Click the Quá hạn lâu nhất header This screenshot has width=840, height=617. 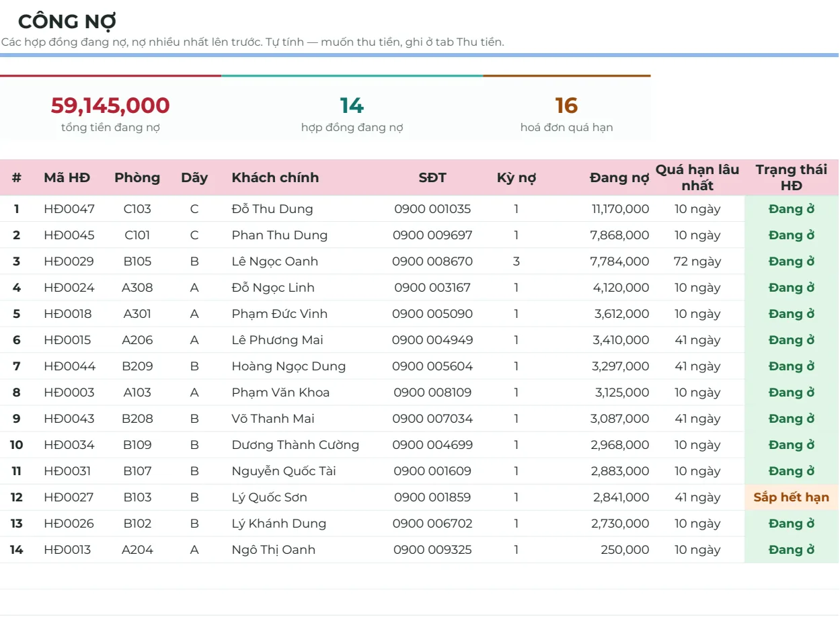pos(697,177)
